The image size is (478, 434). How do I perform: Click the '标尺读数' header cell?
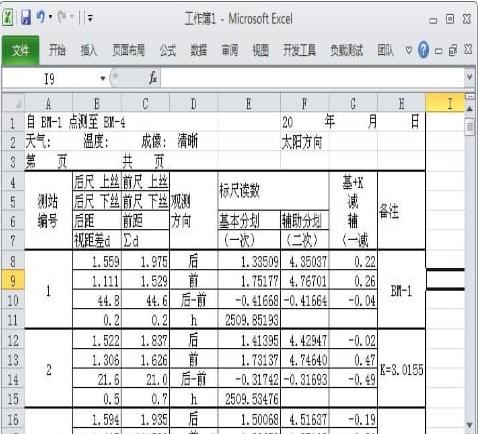tap(273, 191)
